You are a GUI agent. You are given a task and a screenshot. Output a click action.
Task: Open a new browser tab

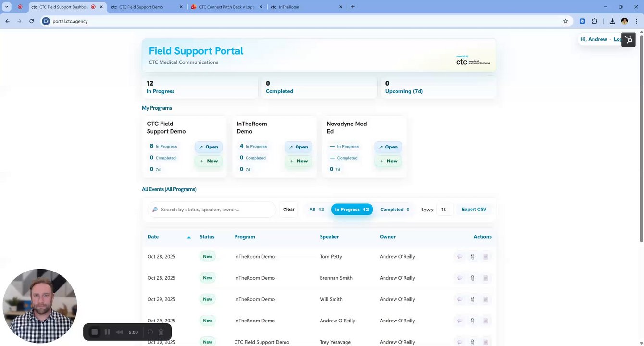point(353,7)
